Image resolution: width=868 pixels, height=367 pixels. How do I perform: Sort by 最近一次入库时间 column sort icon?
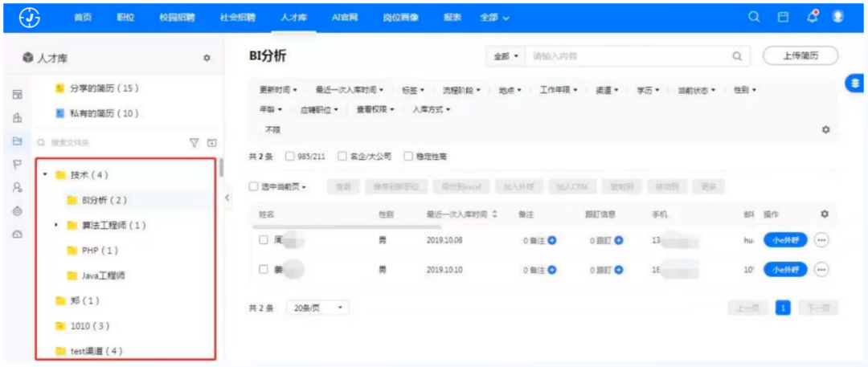494,214
